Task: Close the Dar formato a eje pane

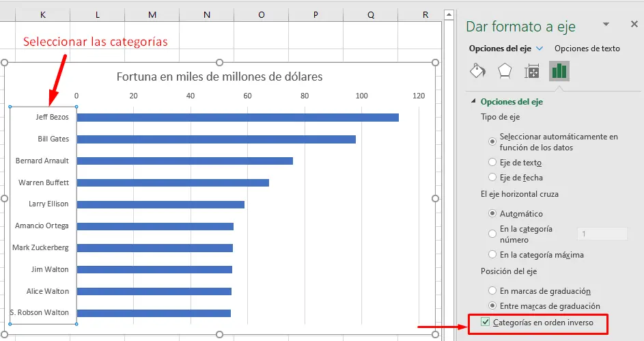Action: (x=634, y=24)
